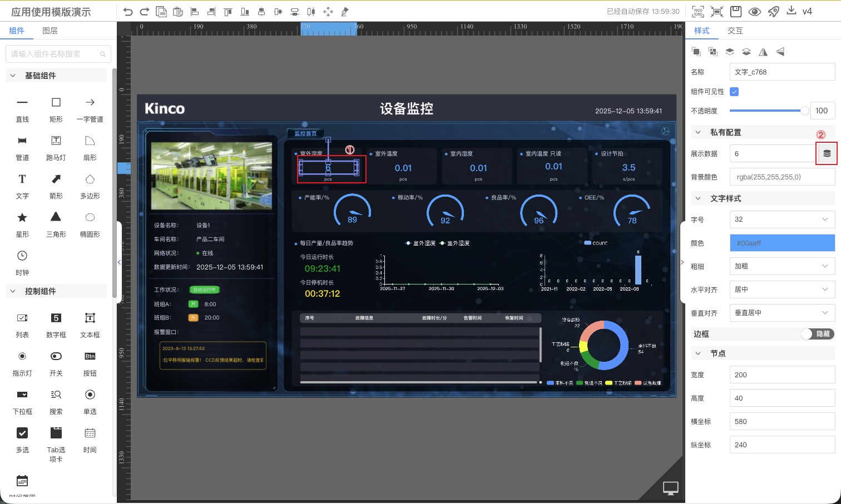Open the 字号 font size dropdown
Screen dimensions: 841x504
pyautogui.click(x=782, y=219)
